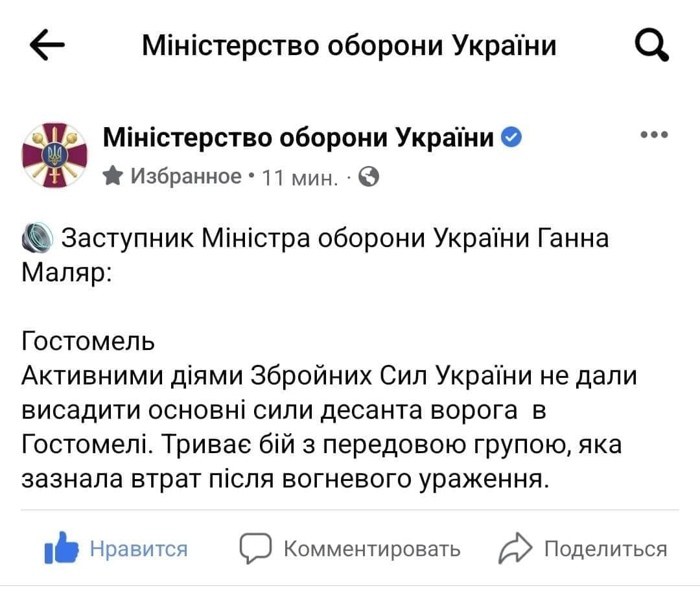
Task: Tap the thumbs-up like icon
Action: click(x=61, y=549)
